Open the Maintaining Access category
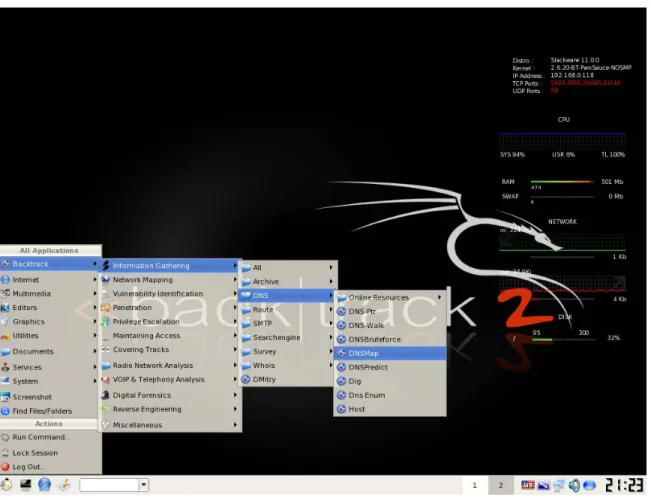This screenshot has height=500, width=651. [x=170, y=336]
